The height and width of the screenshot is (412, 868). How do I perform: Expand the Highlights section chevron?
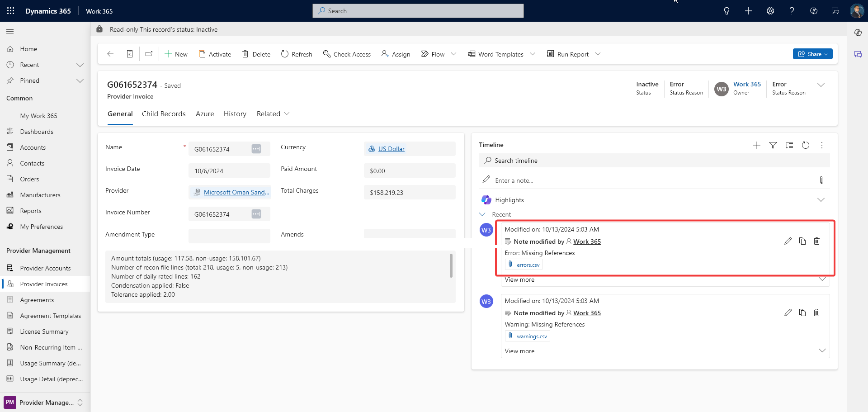821,200
